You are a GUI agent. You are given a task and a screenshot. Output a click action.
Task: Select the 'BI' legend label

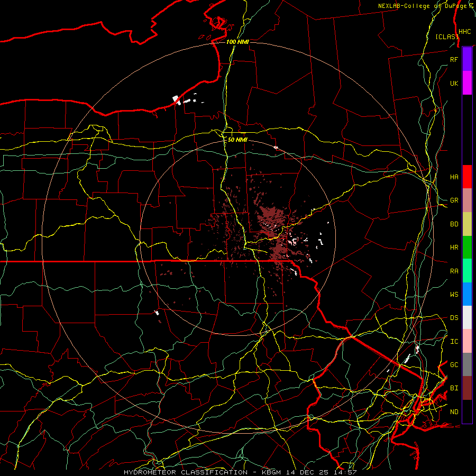[x=454, y=388]
